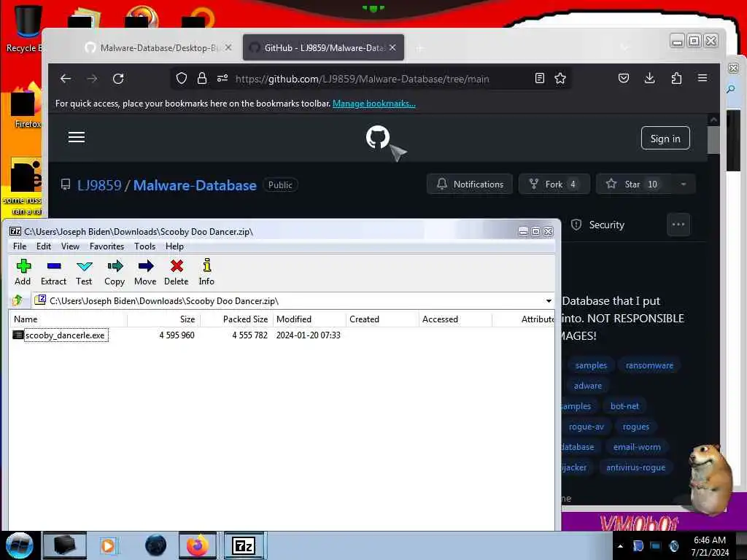This screenshot has height=560, width=747.
Task: Click the GitHub Octocat logo
Action: coord(378,137)
